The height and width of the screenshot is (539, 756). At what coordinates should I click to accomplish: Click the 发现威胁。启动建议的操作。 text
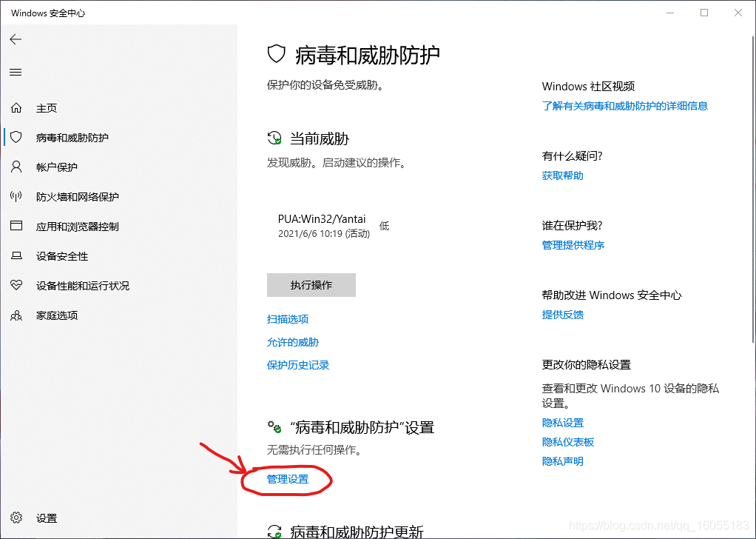point(337,163)
